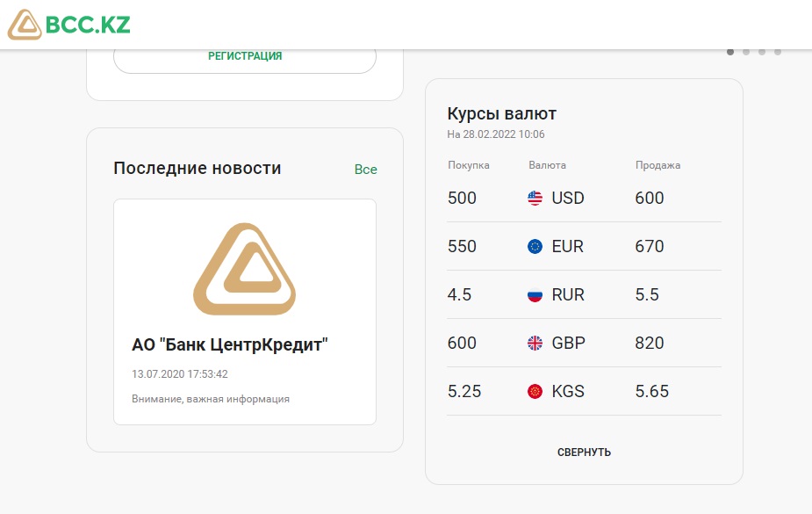The image size is (812, 514).
Task: Click the РЕГИСТРАЦИЯ button
Action: pyautogui.click(x=245, y=56)
